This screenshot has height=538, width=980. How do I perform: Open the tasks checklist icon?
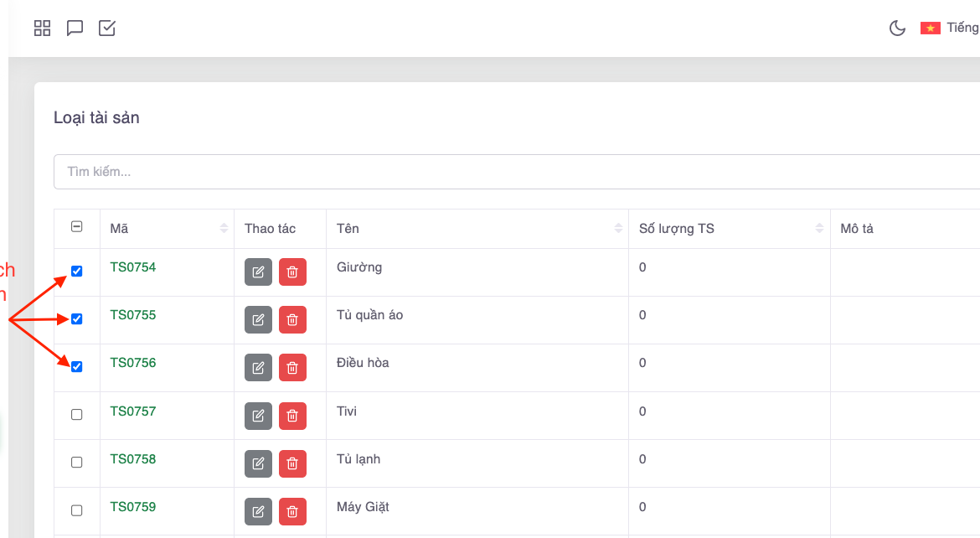point(107,28)
